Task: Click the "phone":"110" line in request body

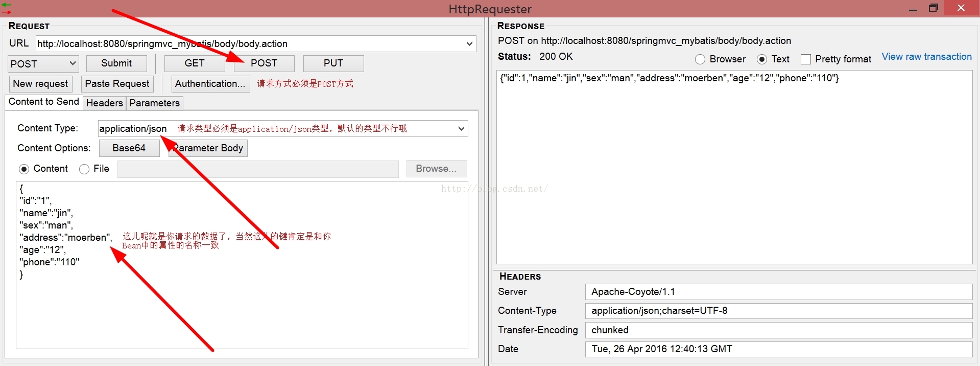Action: coord(50,262)
